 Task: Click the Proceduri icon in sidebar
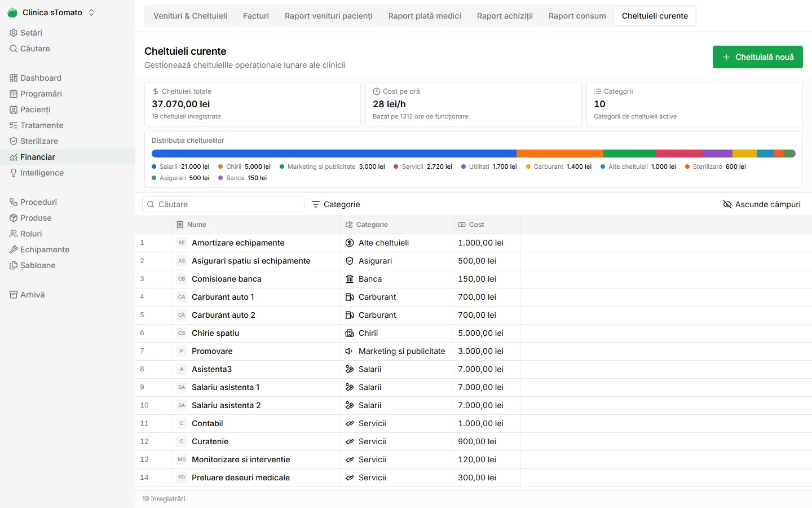[x=14, y=202]
